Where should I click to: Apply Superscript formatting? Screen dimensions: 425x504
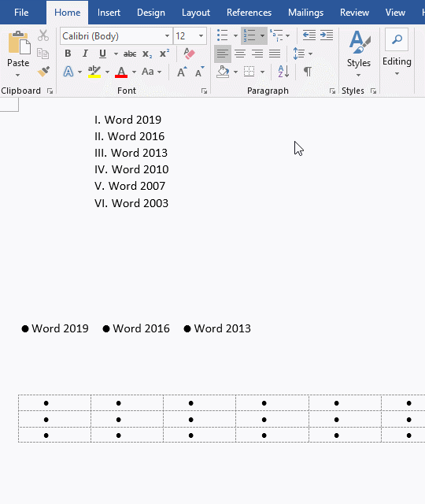click(164, 54)
